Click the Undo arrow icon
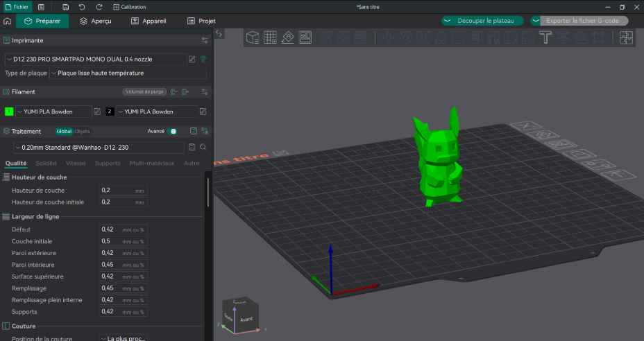This screenshot has width=644, height=341. coord(82,7)
